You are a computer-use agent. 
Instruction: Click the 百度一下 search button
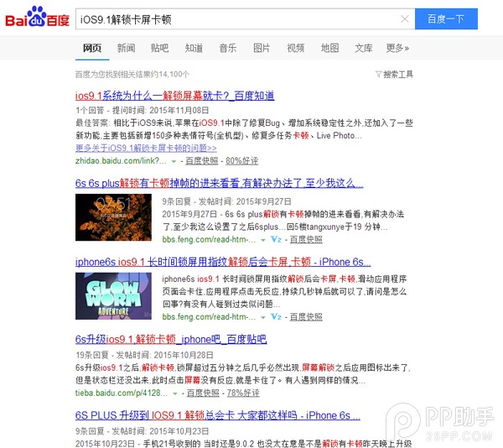click(446, 19)
